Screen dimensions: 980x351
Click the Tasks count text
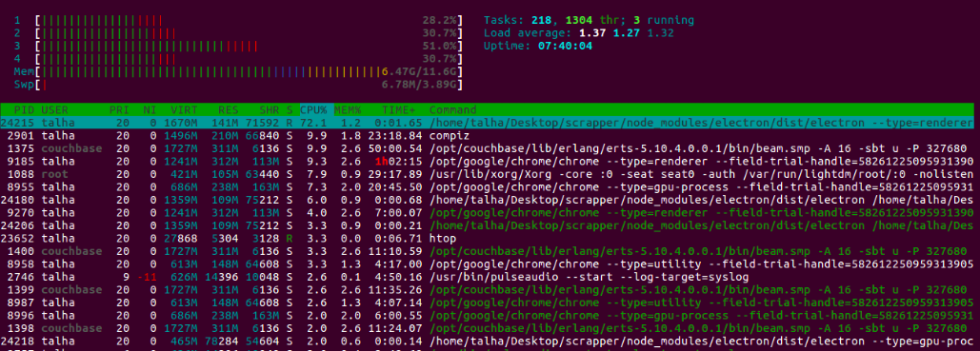point(589,20)
